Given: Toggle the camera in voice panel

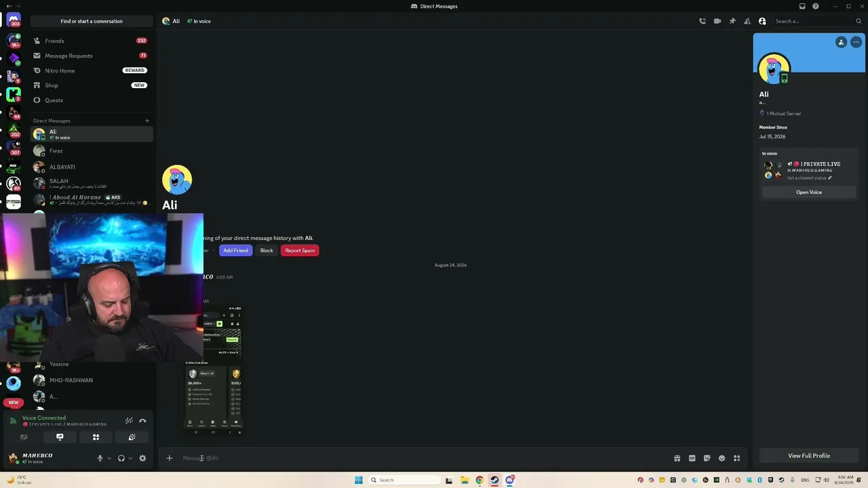Looking at the screenshot, I should coord(24,437).
